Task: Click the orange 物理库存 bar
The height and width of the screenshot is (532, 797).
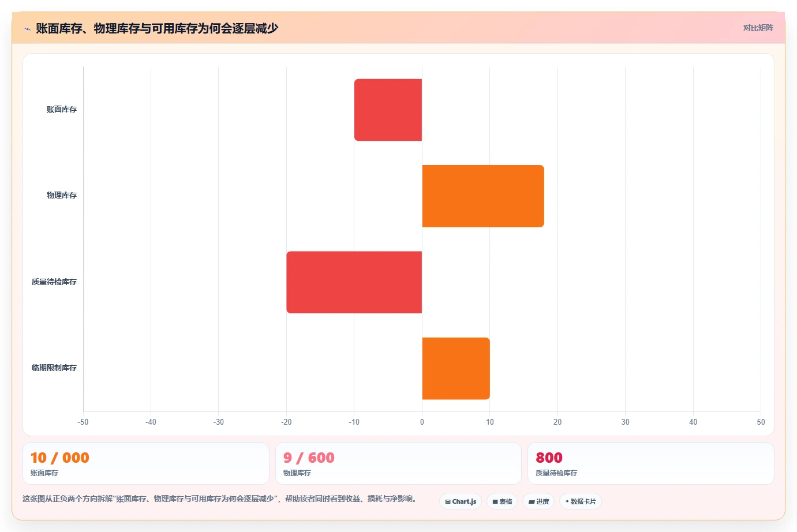Action: coord(483,196)
